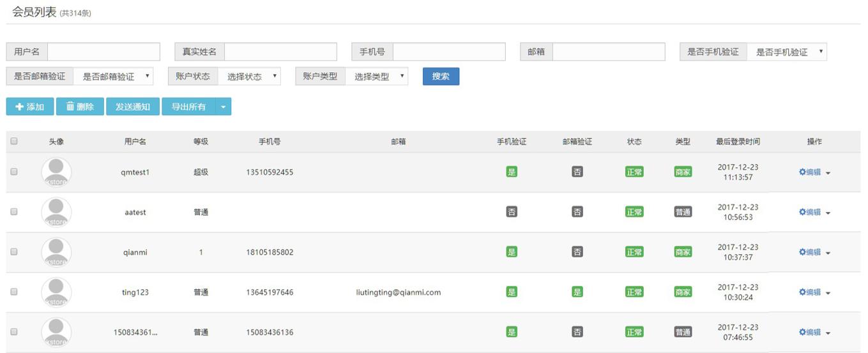Click 编辑 link for qianmi
Screen dimensions: 868x353
[810, 252]
